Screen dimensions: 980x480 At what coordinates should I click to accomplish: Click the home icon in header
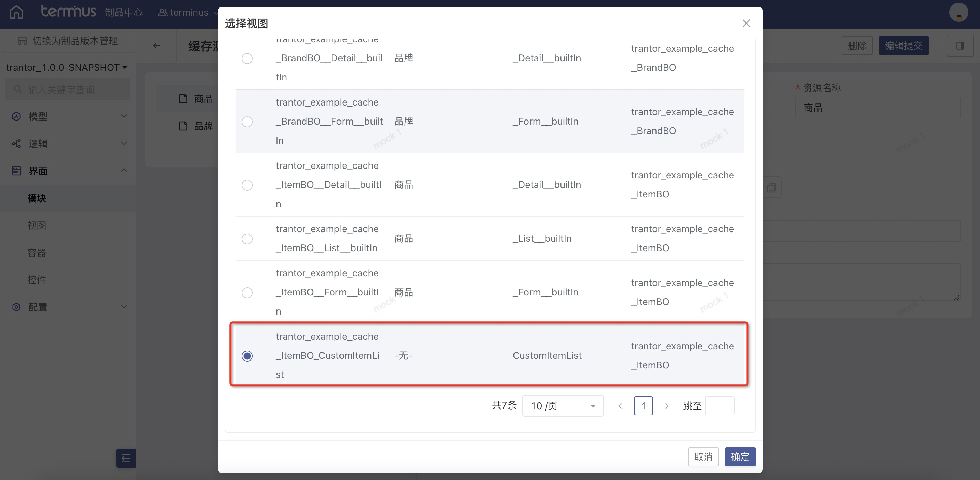[16, 12]
